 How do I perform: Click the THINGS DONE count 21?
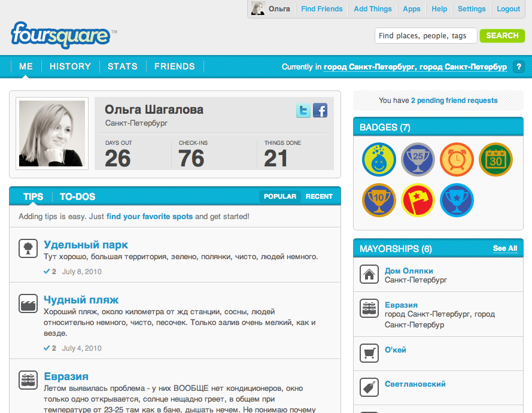(x=275, y=159)
